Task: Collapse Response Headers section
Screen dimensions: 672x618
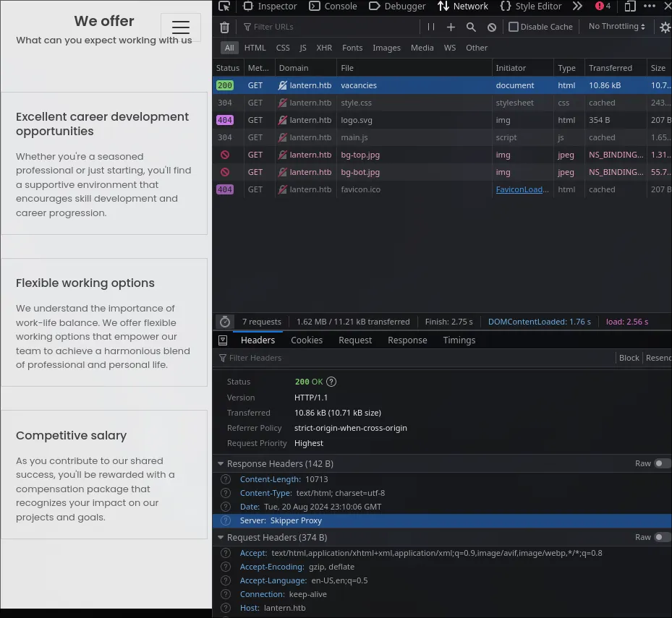Action: click(221, 464)
